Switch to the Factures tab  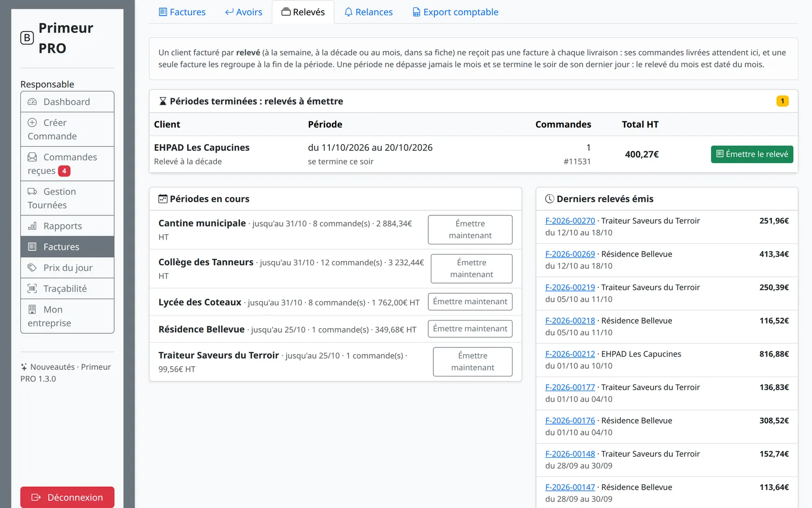tap(182, 12)
